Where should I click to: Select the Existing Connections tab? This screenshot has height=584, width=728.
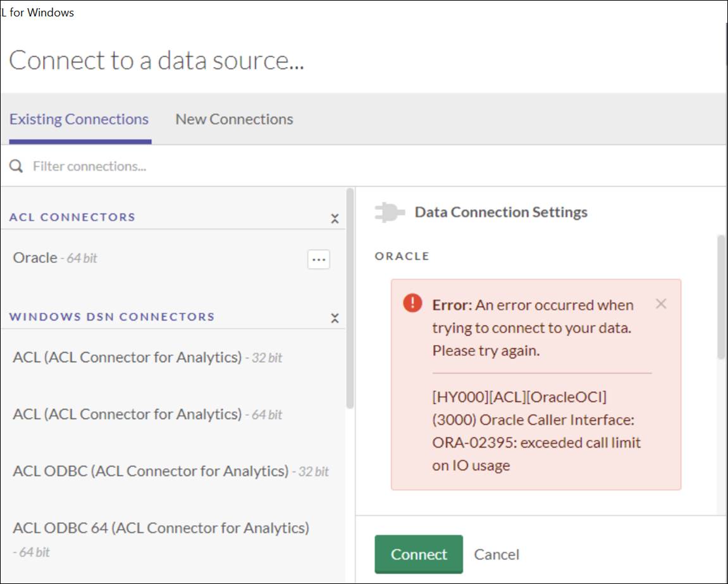point(78,119)
